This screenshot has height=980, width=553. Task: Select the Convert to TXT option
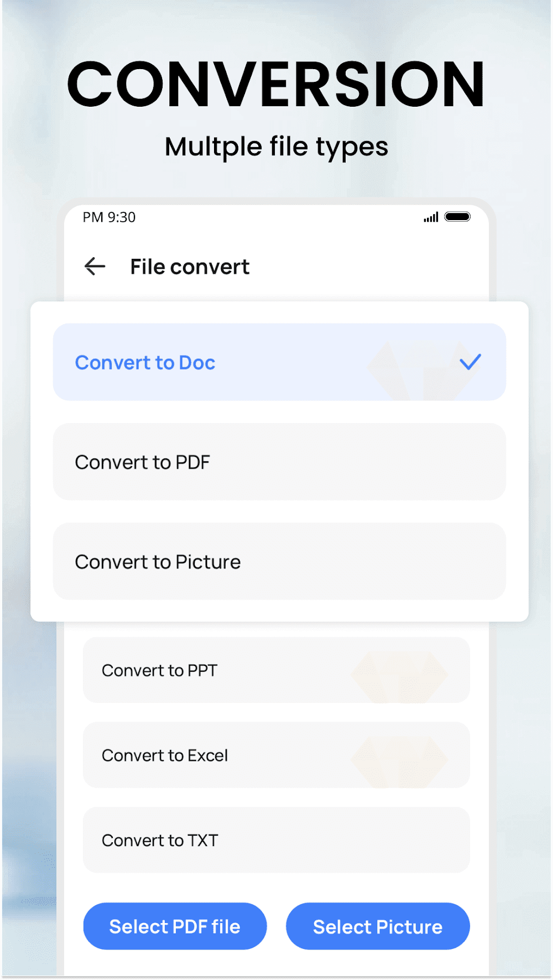click(x=160, y=841)
